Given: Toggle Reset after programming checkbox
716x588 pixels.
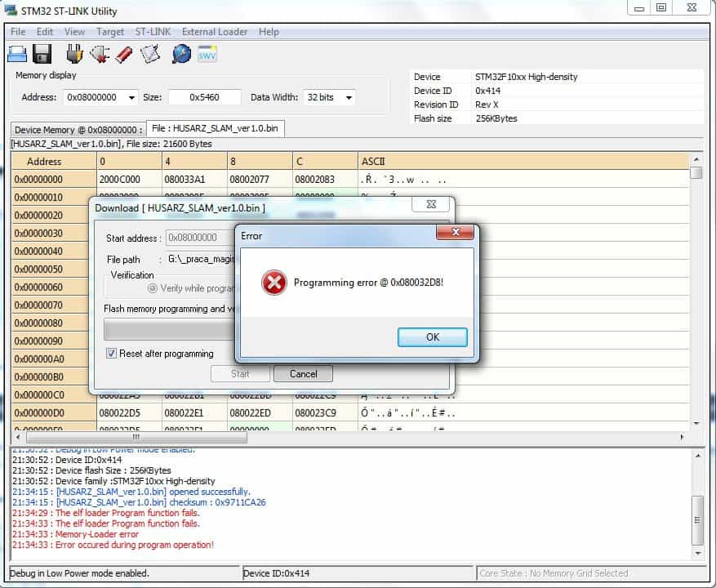Looking at the screenshot, I should [x=111, y=353].
